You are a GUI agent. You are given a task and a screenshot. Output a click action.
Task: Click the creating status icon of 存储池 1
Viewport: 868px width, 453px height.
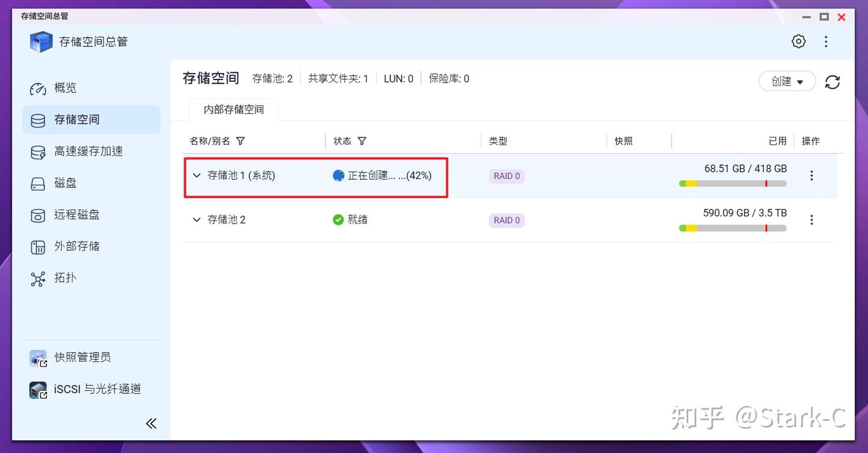click(338, 175)
